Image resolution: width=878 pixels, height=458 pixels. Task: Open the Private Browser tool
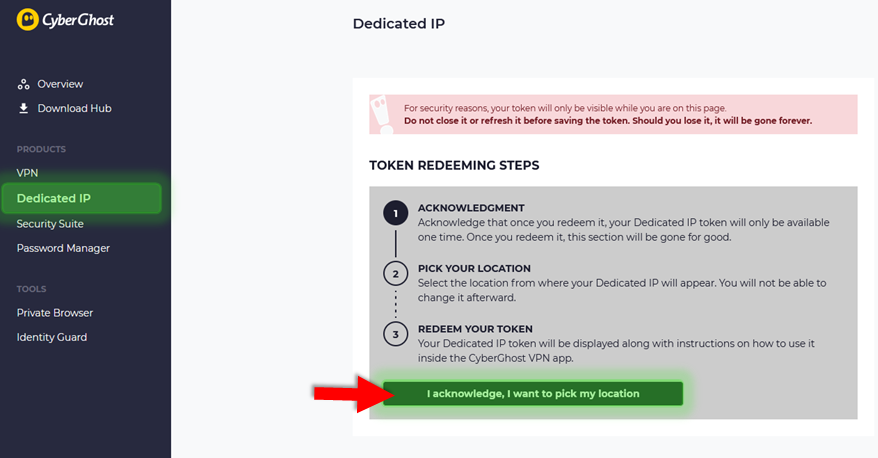click(x=55, y=313)
